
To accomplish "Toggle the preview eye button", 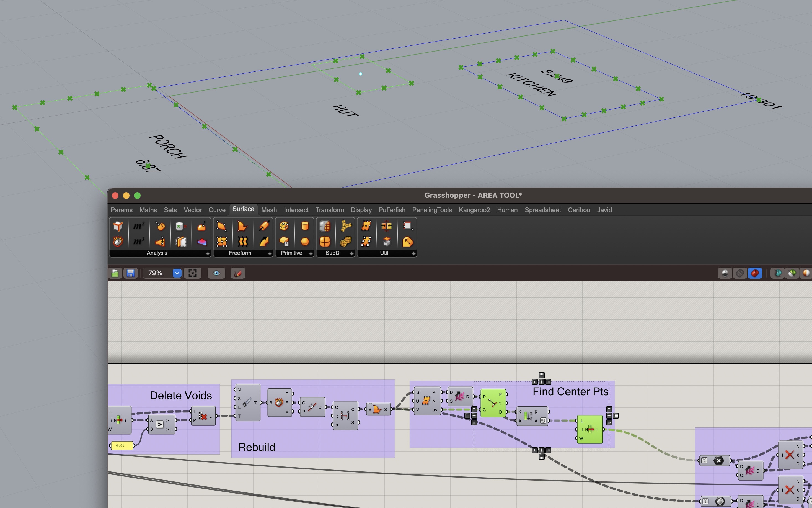I will pos(216,273).
